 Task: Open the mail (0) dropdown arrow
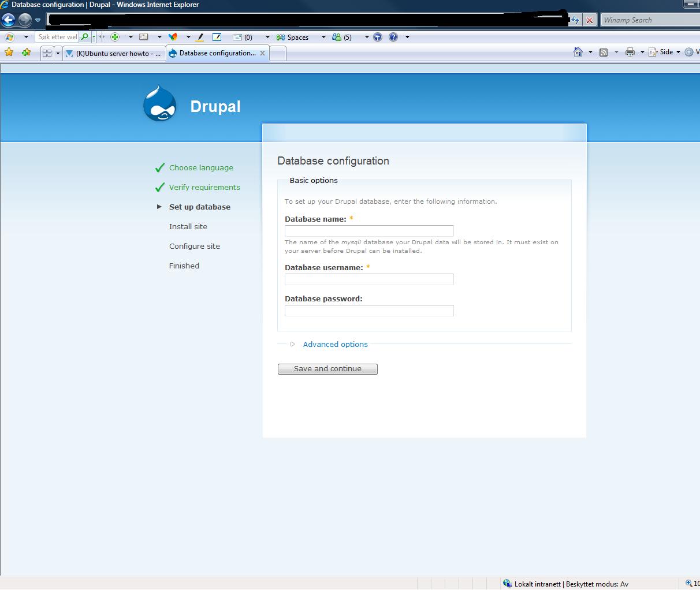(x=267, y=37)
